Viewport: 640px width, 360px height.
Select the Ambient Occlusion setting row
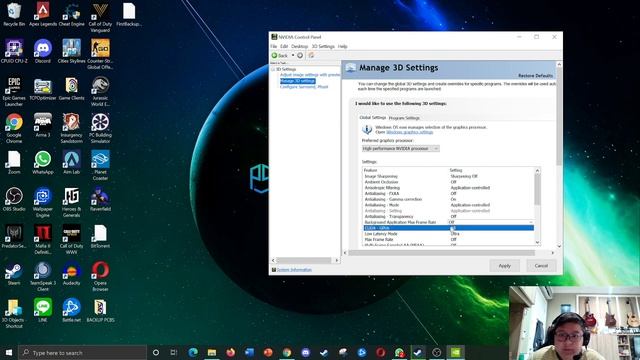pyautogui.click(x=449, y=182)
